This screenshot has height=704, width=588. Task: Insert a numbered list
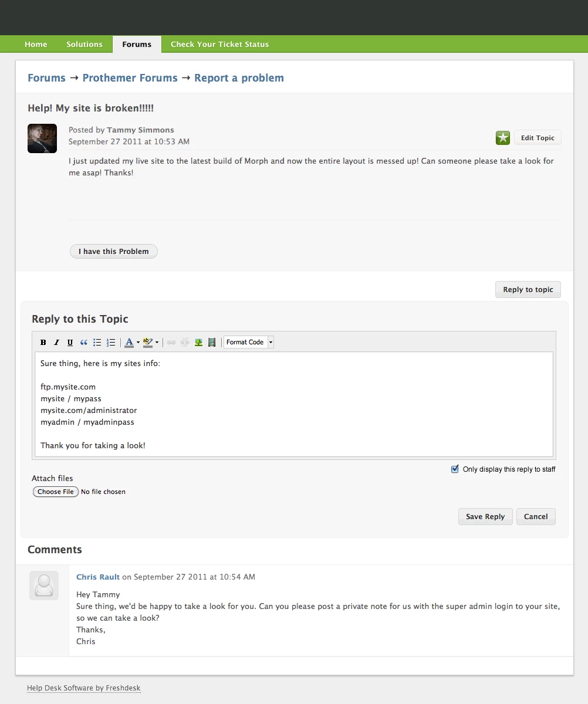point(111,342)
